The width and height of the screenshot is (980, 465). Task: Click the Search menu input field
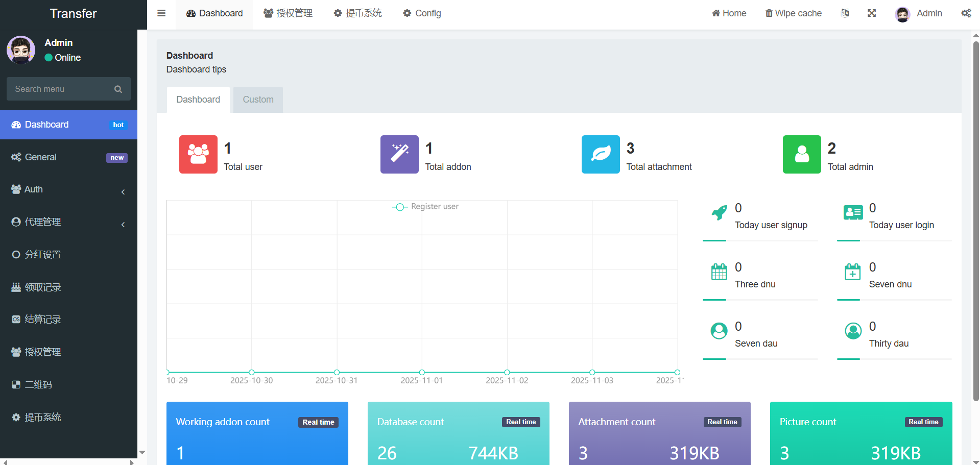pos(61,89)
